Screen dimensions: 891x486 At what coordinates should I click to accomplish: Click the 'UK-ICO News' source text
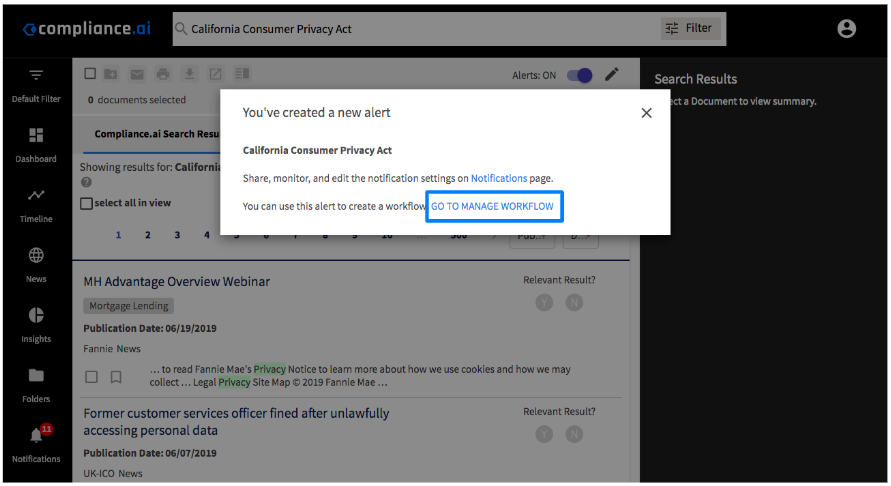(x=113, y=473)
